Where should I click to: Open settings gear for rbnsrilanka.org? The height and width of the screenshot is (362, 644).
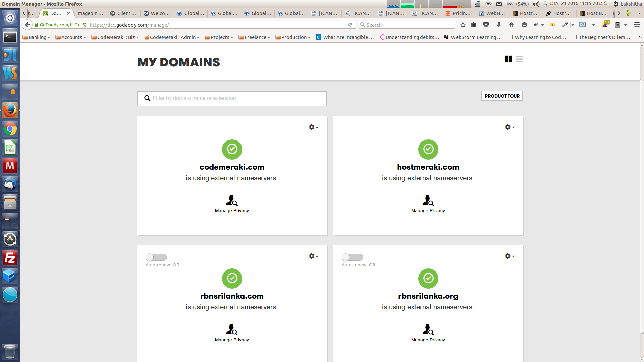click(509, 256)
